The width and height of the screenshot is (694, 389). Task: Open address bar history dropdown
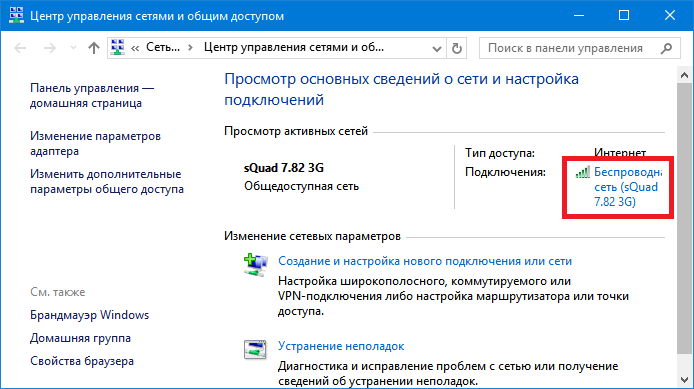point(436,48)
